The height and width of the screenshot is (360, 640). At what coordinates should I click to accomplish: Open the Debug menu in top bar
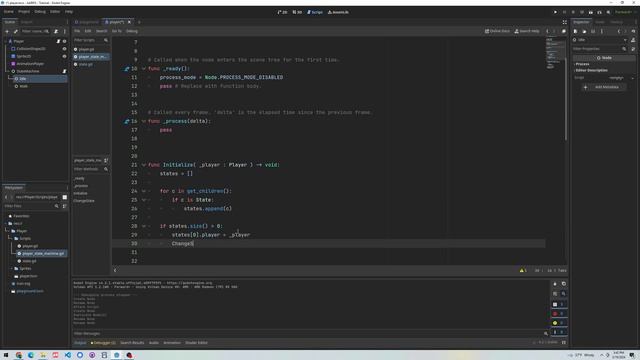click(x=40, y=12)
